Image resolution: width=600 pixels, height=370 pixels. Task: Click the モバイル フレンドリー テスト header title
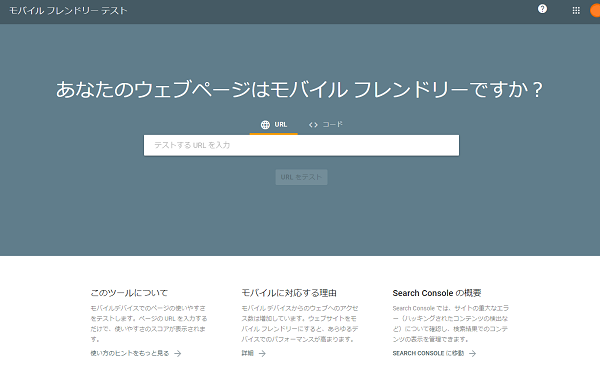68,11
